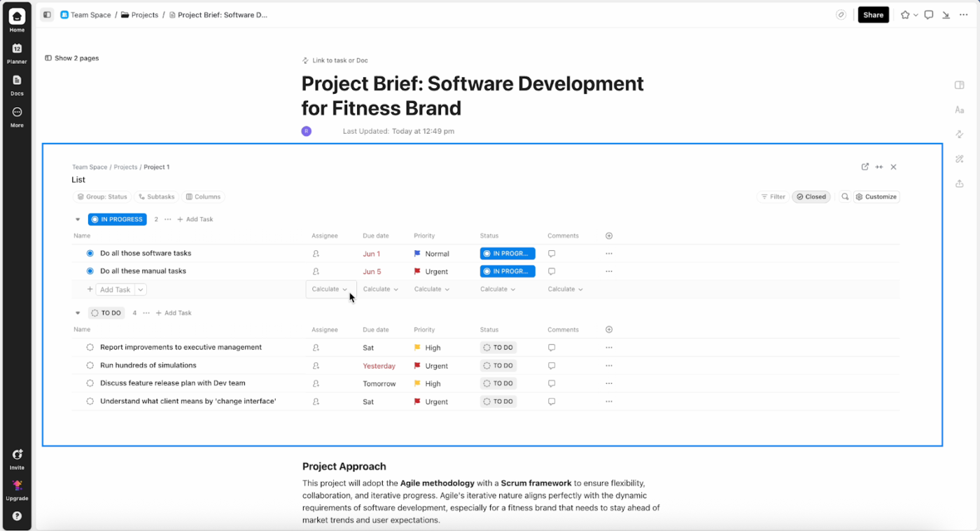Viewport: 980px width, 531px height.
Task: Open the typography Aa settings icon
Action: tap(959, 109)
